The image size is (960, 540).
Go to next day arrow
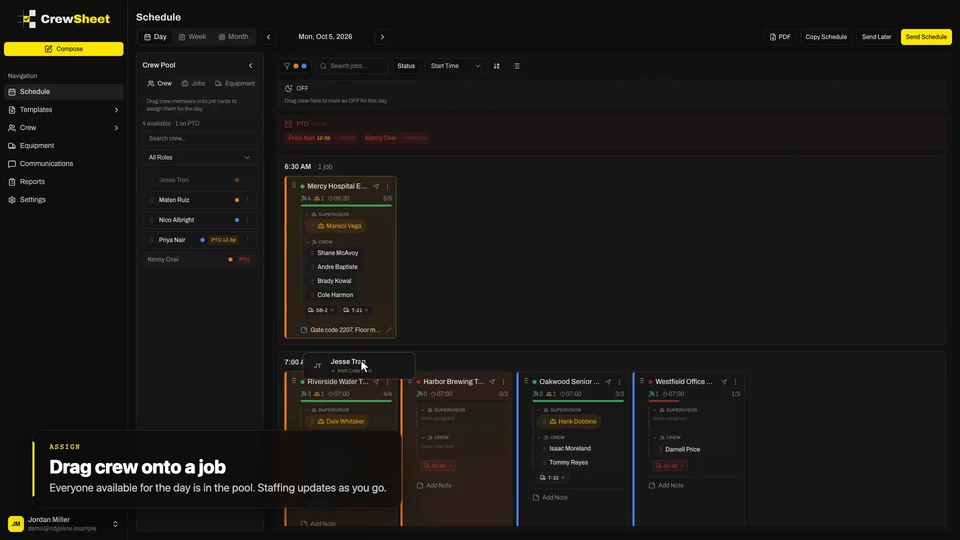pyautogui.click(x=383, y=37)
